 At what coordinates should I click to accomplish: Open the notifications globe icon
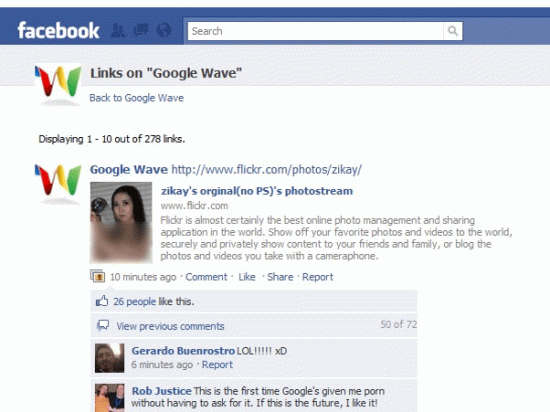coord(164,31)
